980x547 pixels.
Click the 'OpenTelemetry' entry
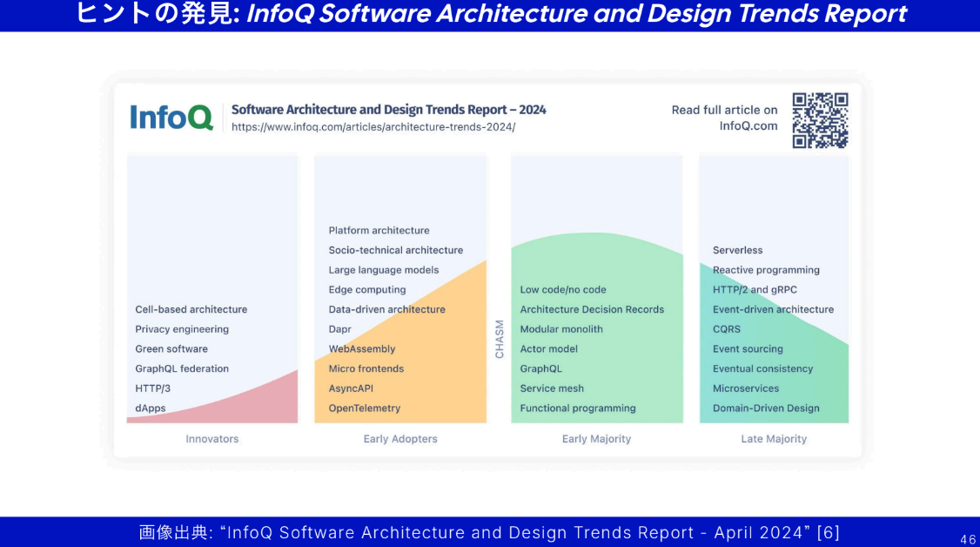pyautogui.click(x=365, y=409)
